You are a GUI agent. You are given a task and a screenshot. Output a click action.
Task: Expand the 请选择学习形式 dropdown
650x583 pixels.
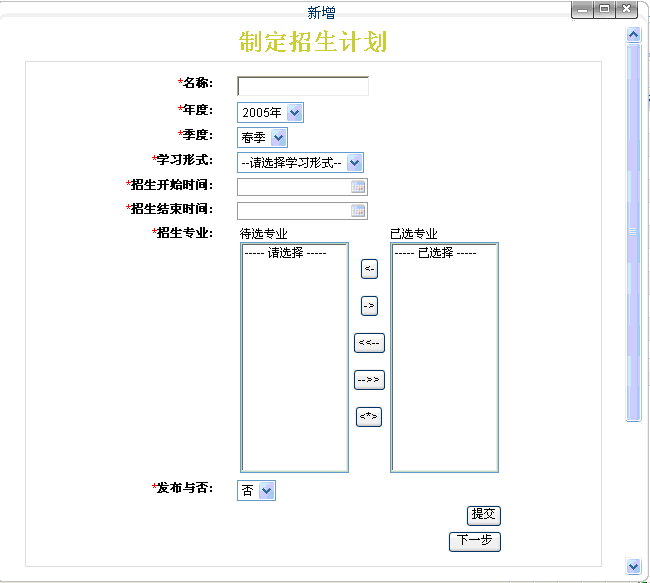pos(300,163)
